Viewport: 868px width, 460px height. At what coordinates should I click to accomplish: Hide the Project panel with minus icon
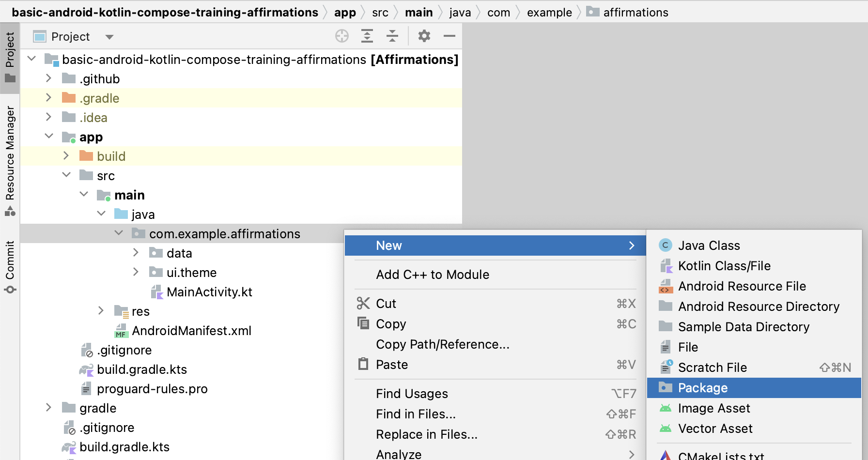click(449, 36)
